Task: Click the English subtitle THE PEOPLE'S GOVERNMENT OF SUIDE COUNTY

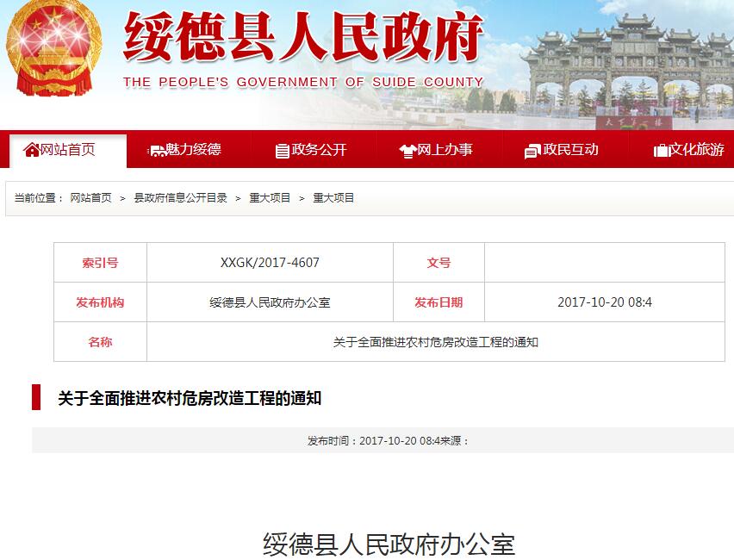Action: pyautogui.click(x=303, y=82)
